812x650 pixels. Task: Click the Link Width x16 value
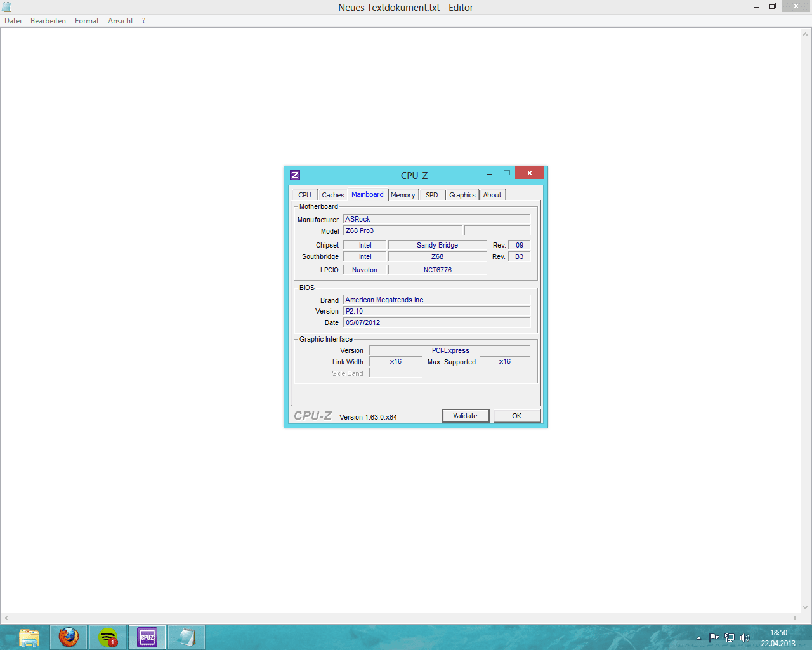pyautogui.click(x=396, y=361)
